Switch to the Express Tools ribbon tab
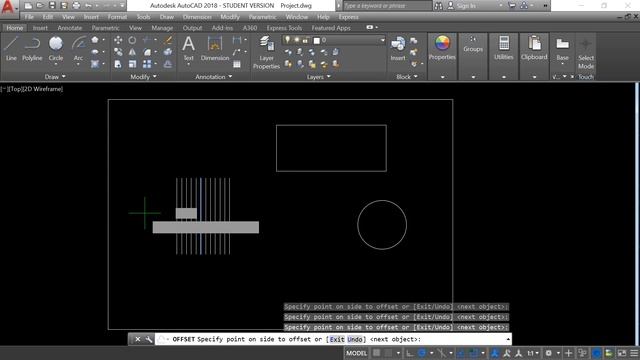Image resolution: width=640 pixels, height=360 pixels. [284, 28]
